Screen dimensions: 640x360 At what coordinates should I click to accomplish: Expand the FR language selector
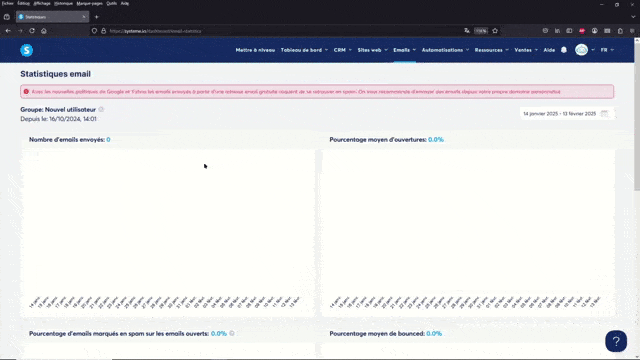[x=607, y=50]
